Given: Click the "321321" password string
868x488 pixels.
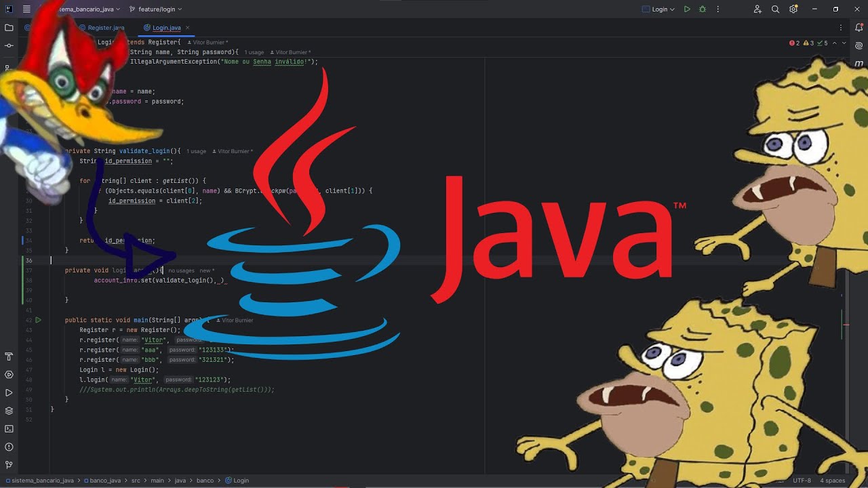Looking at the screenshot, I should 214,360.
